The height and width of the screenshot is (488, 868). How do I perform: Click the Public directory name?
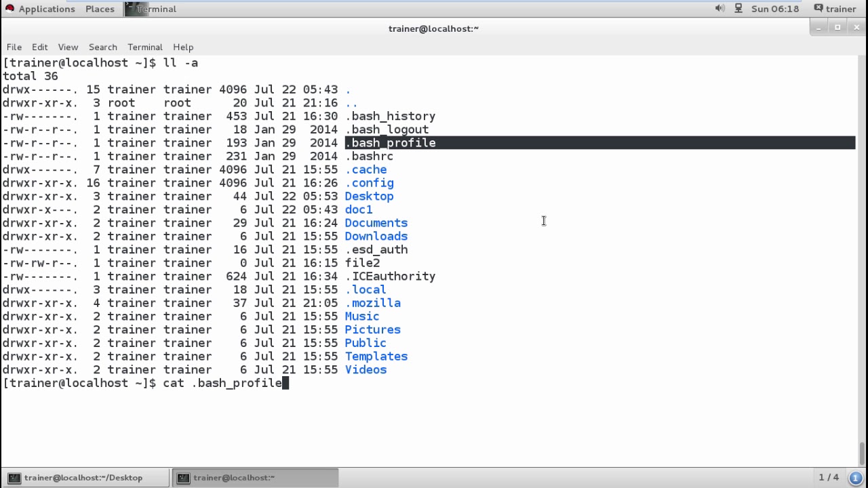coord(366,343)
